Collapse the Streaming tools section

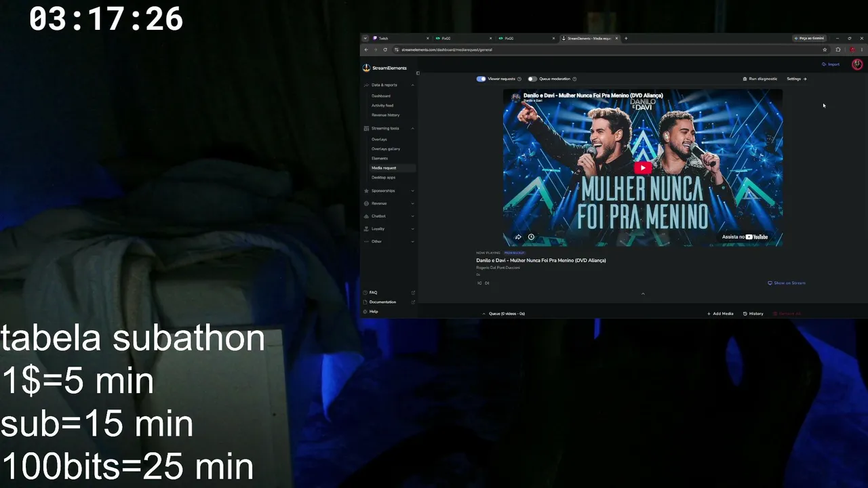click(x=412, y=128)
